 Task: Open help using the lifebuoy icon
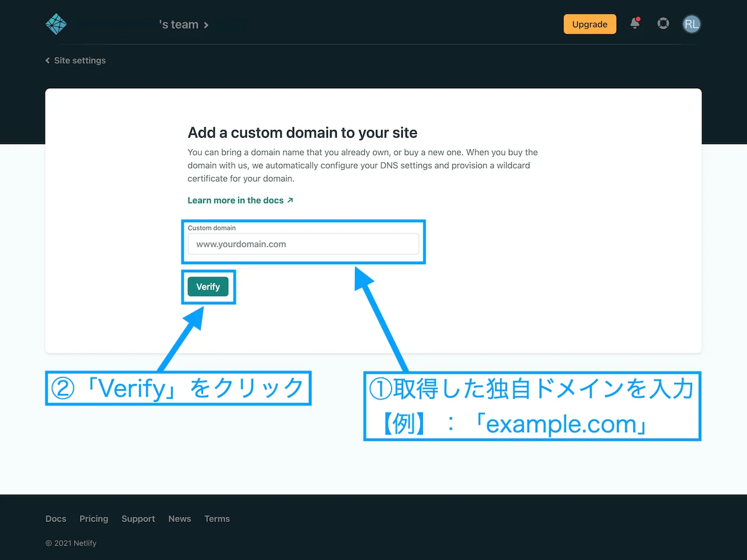pyautogui.click(x=663, y=24)
